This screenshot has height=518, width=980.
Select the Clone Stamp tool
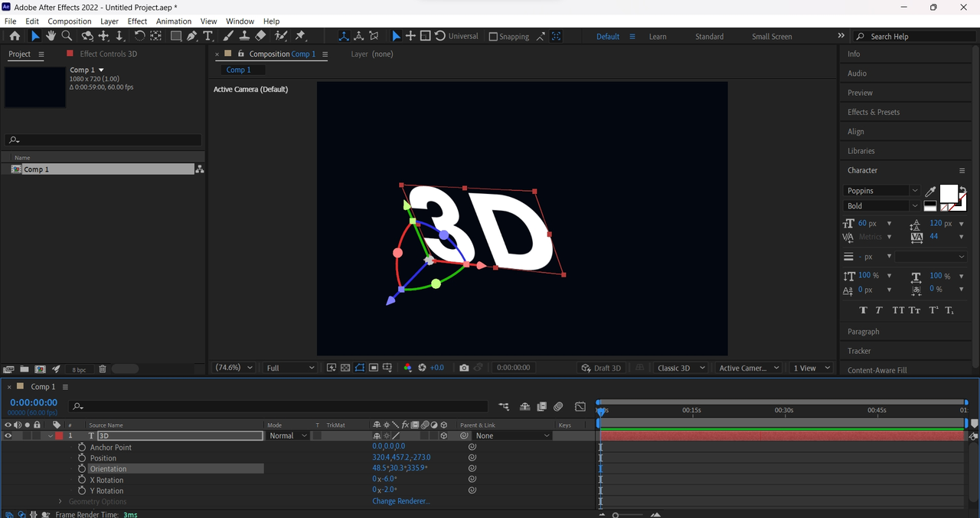tap(244, 36)
